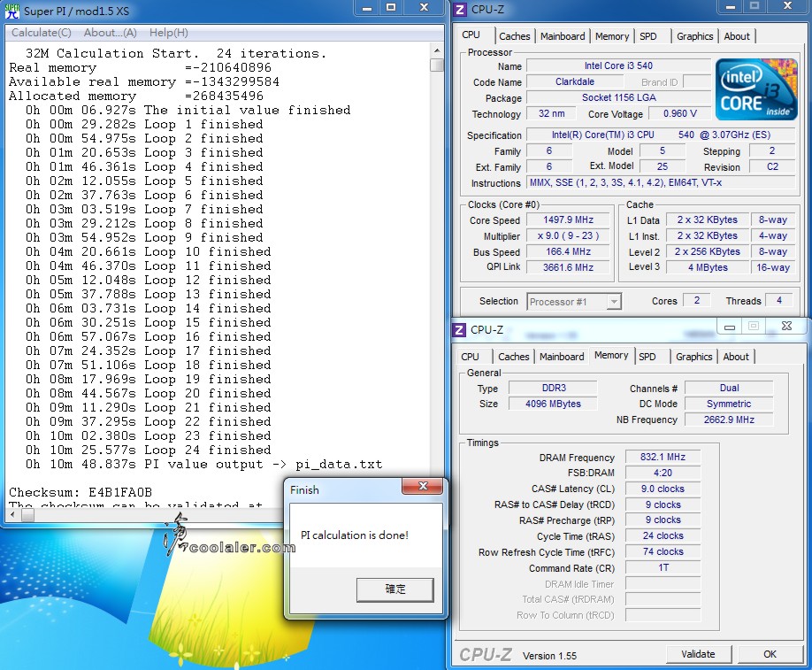
Task: Click OK in the CPU-Z memory window
Action: 770,654
